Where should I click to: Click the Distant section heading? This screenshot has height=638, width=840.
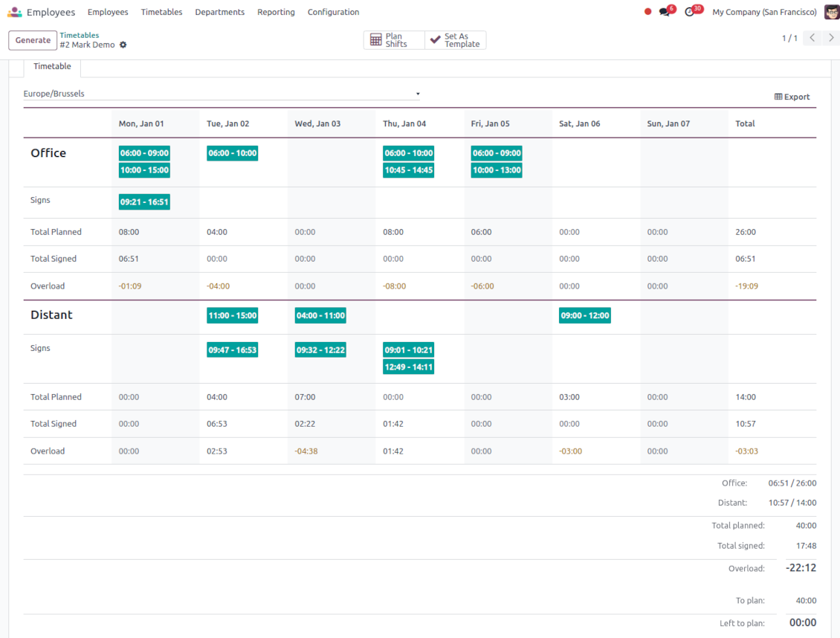click(x=51, y=315)
